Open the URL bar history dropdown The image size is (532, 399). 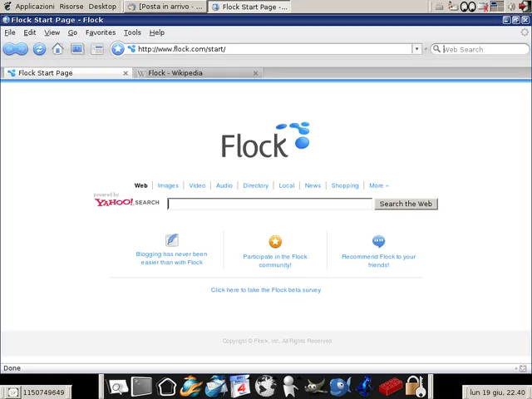click(x=416, y=49)
